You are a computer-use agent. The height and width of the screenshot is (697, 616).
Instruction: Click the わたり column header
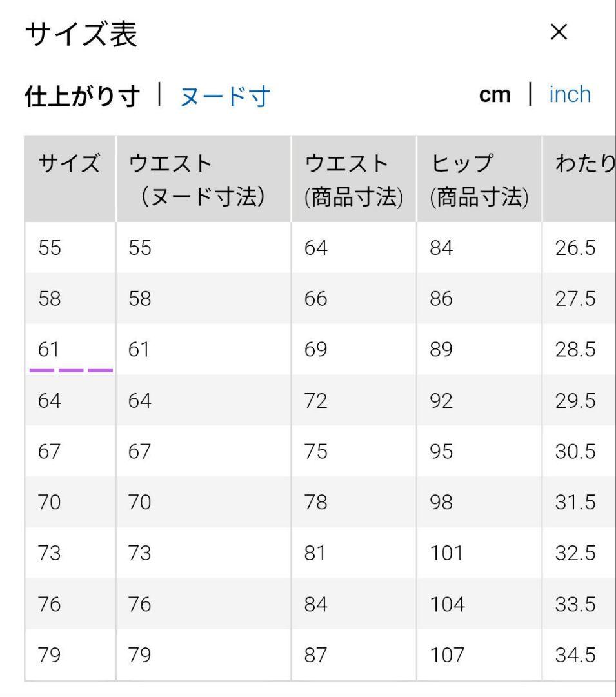click(x=579, y=179)
